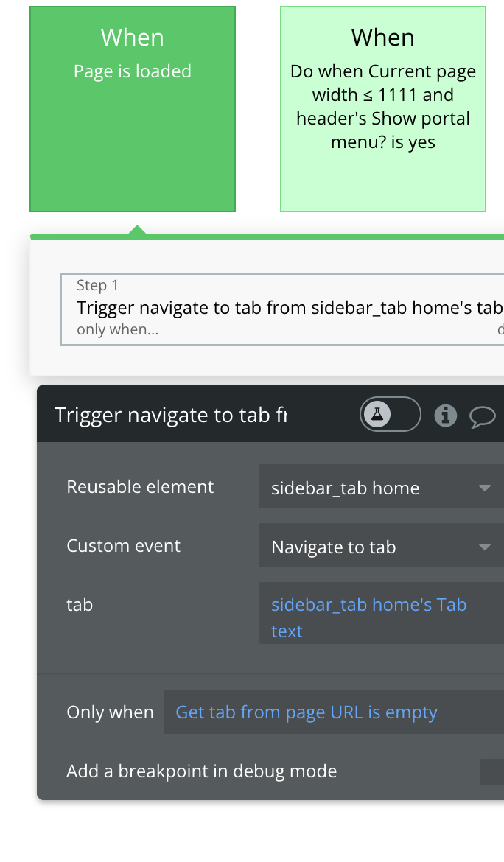Click the flask icon on the experimental switch
This screenshot has height=862, width=504.
(x=377, y=415)
